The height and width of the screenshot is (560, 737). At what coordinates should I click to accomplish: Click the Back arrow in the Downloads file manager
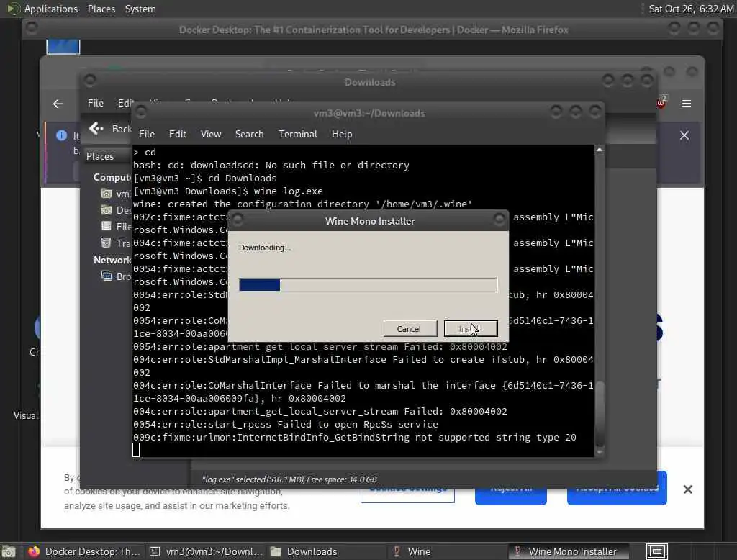96,128
